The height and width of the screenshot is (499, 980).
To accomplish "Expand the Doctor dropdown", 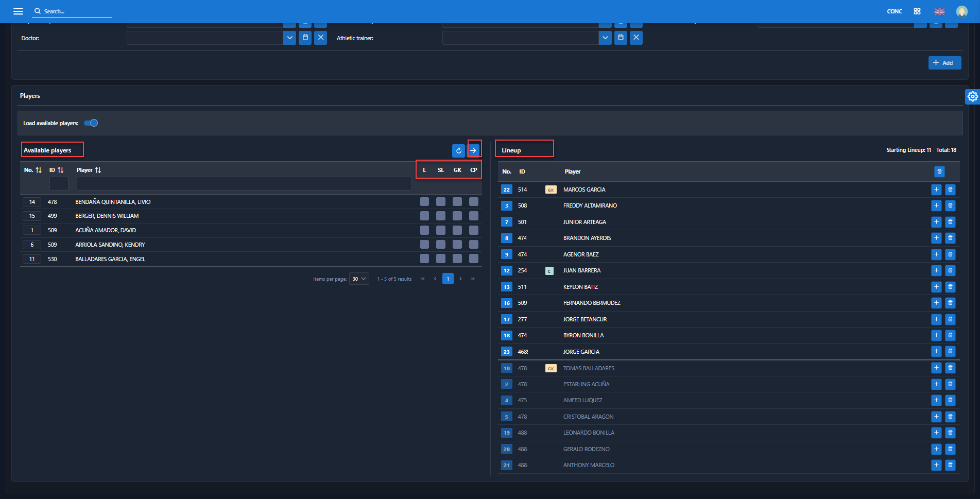I will pos(289,38).
